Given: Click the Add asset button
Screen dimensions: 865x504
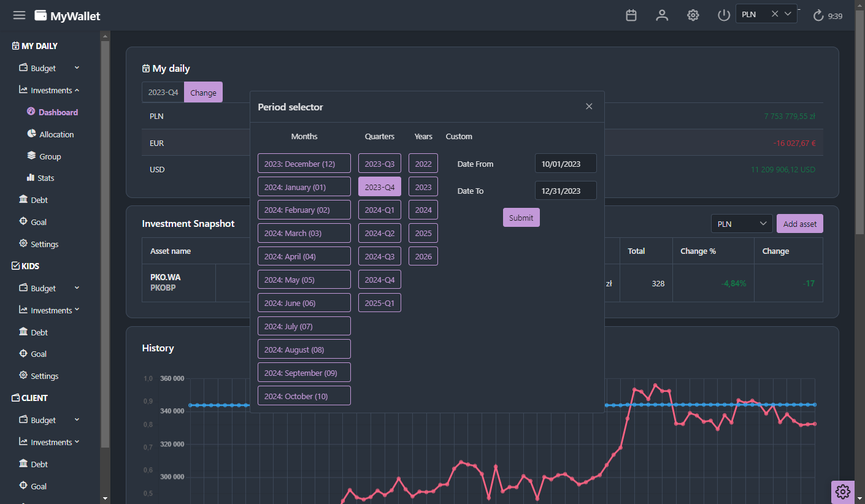Looking at the screenshot, I should pyautogui.click(x=800, y=224).
